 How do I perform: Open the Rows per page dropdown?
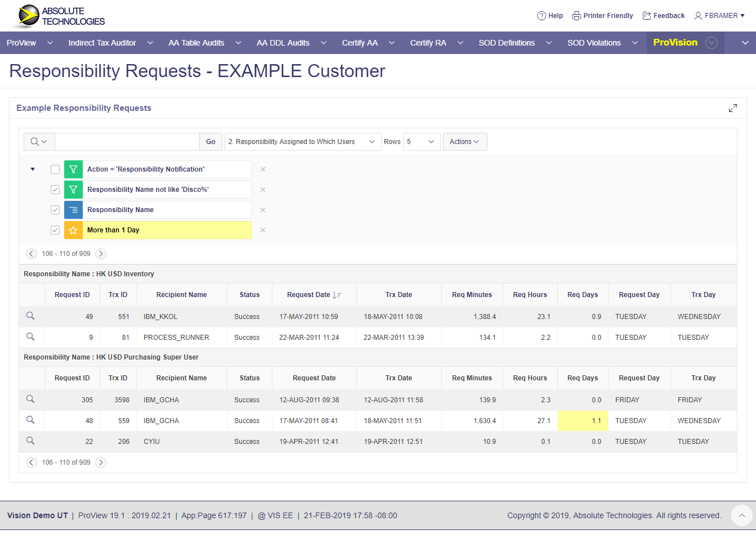click(421, 141)
